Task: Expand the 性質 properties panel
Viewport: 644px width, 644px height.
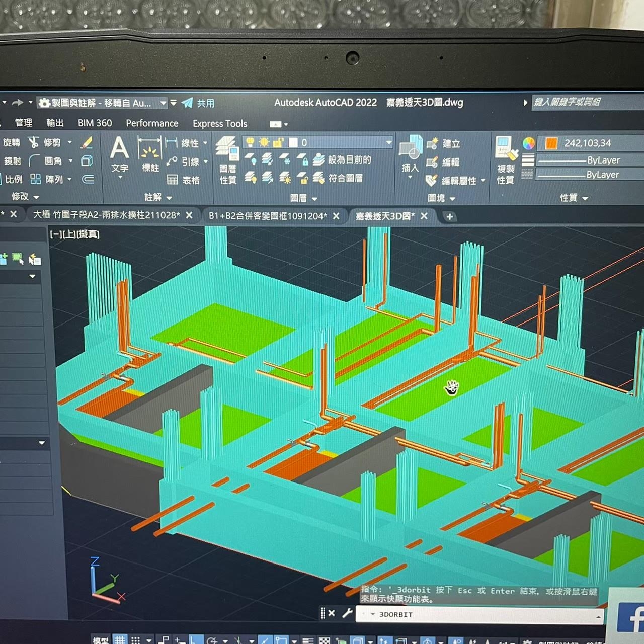Action: (x=574, y=198)
